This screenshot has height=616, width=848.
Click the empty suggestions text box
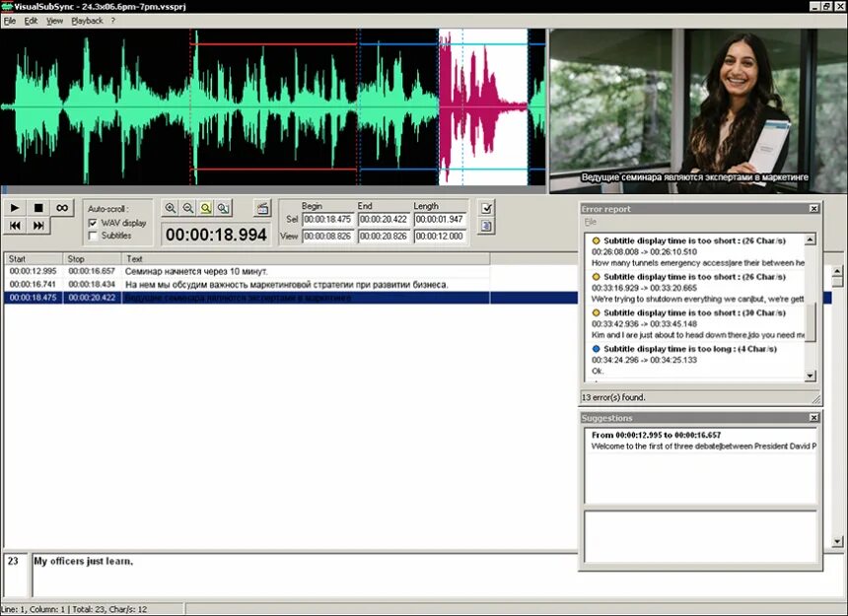coord(700,536)
